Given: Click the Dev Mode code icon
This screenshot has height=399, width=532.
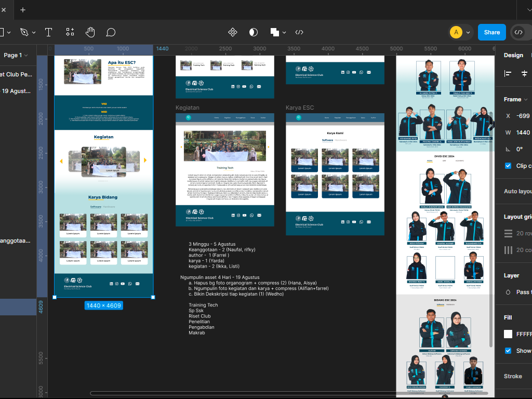Looking at the screenshot, I should (x=520, y=32).
